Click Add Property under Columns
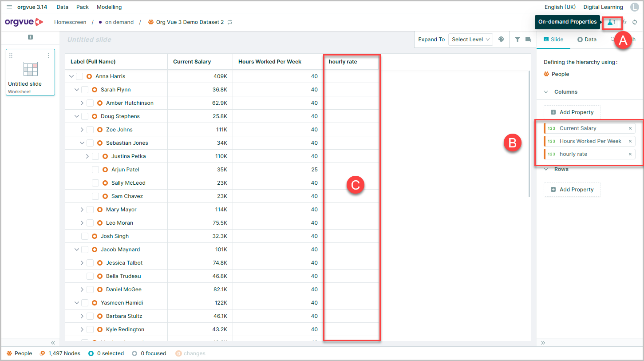644x361 pixels. tap(572, 112)
